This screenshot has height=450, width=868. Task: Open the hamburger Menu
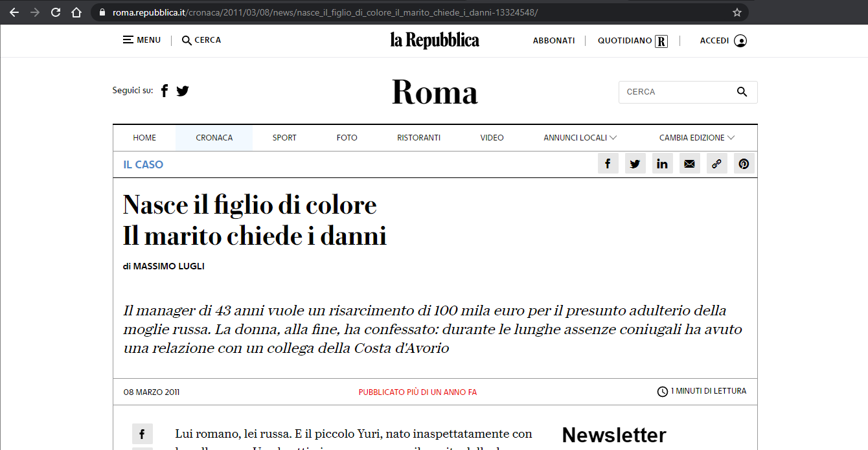click(x=142, y=40)
